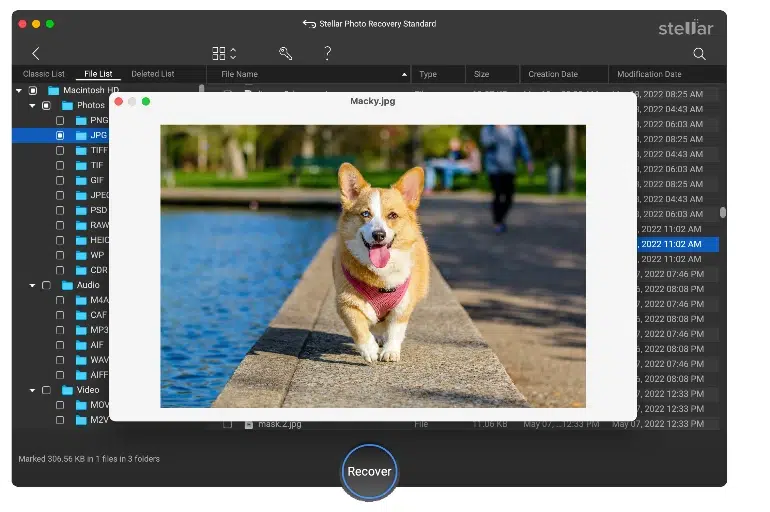Click the back arrow icon
The height and width of the screenshot is (512, 770).
(36, 54)
